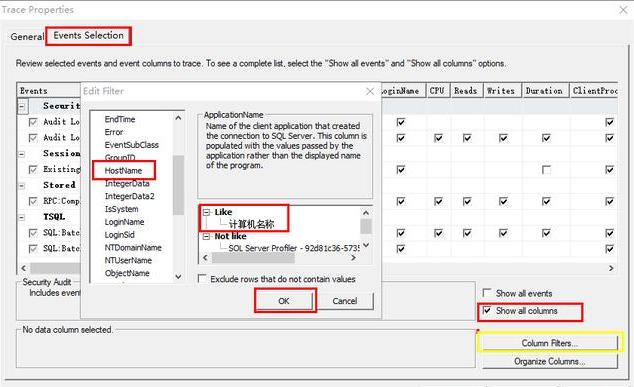Screen dimensions: 634x387
Task: Click the filter tree scroll-right arrow
Action: pos(353,258)
